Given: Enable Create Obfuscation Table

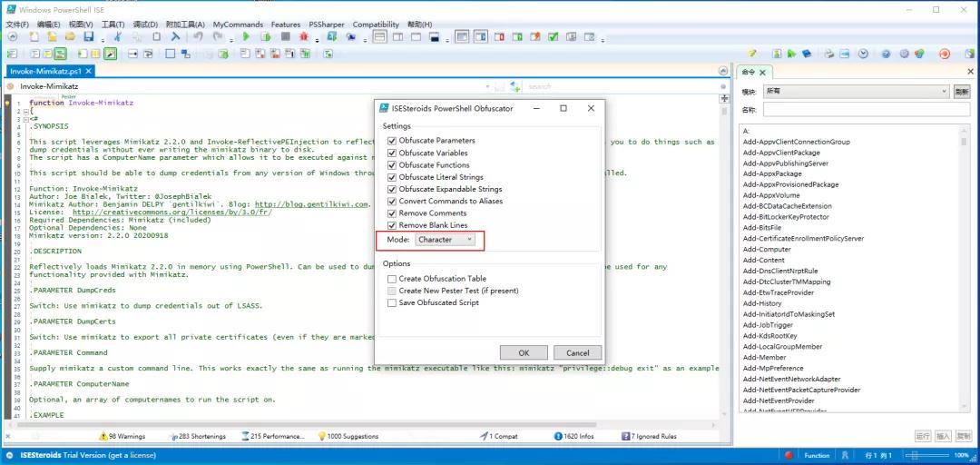Looking at the screenshot, I should pyautogui.click(x=392, y=279).
